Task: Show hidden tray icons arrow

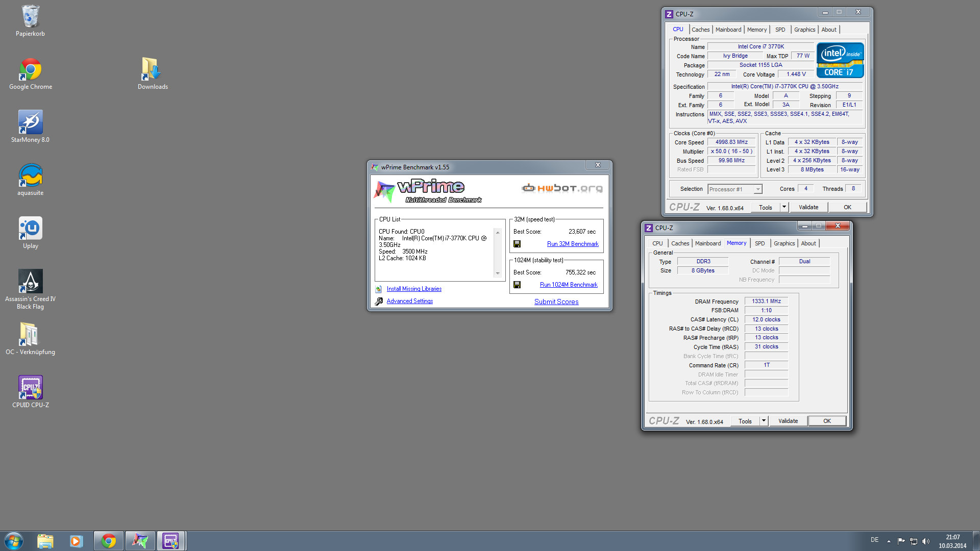Action: (x=889, y=541)
